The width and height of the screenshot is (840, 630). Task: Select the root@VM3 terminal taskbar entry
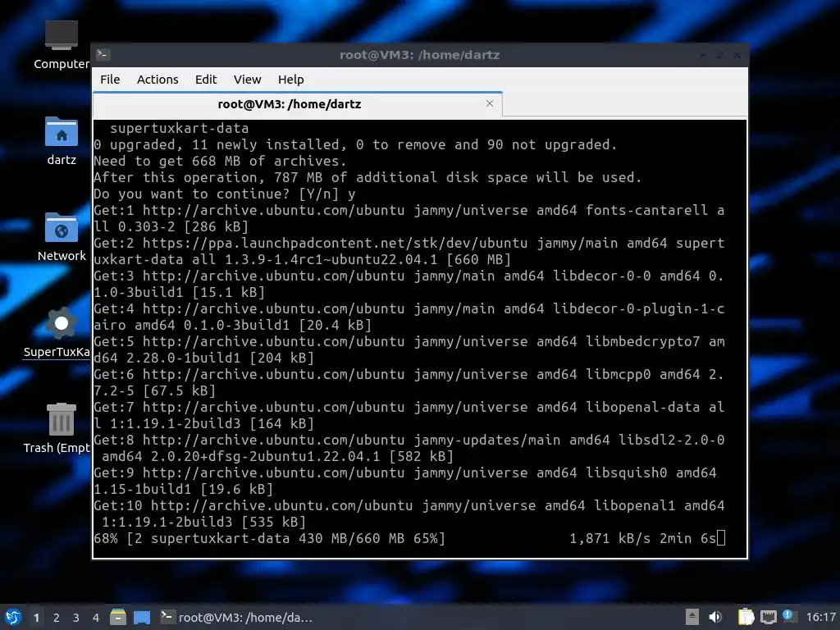[236, 618]
